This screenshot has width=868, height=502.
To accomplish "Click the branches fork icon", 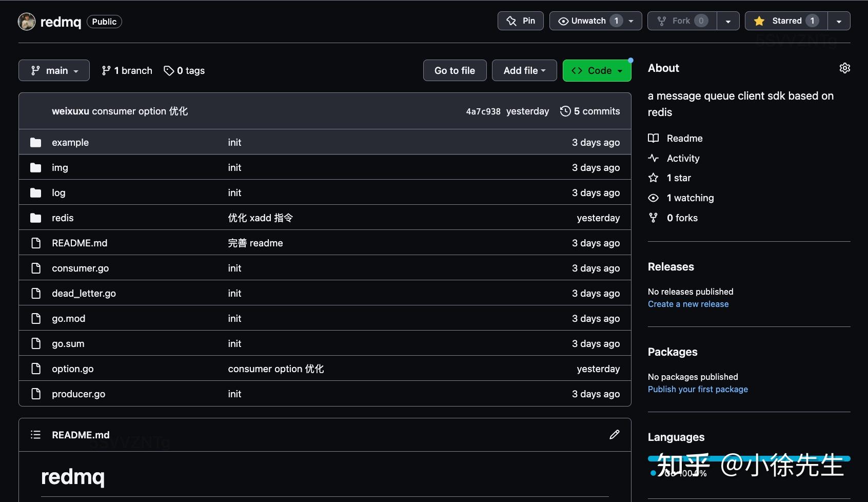I will 106,71.
